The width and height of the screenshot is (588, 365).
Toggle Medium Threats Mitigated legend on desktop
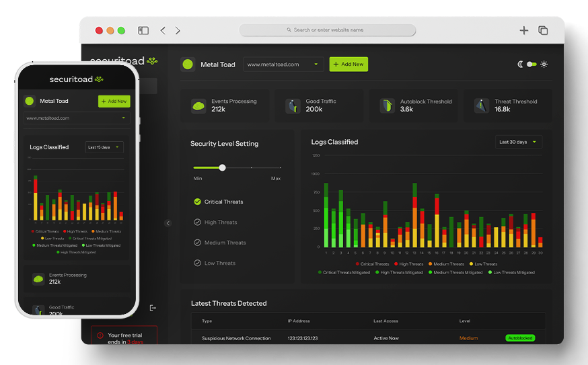point(455,272)
